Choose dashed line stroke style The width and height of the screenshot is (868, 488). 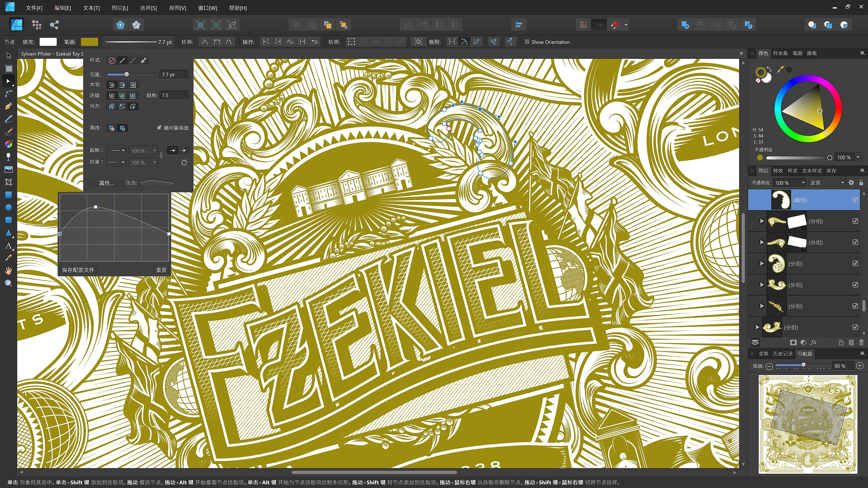[x=133, y=60]
